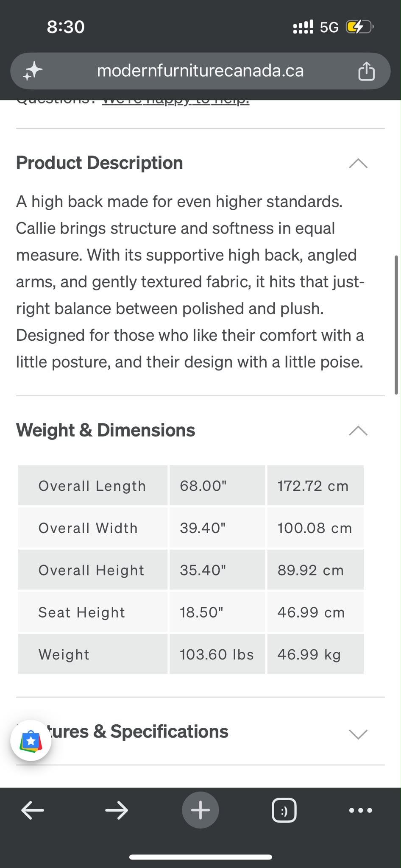Image resolution: width=401 pixels, height=868 pixels.
Task: Tap the Weight & Dimensions heading
Action: 106,430
